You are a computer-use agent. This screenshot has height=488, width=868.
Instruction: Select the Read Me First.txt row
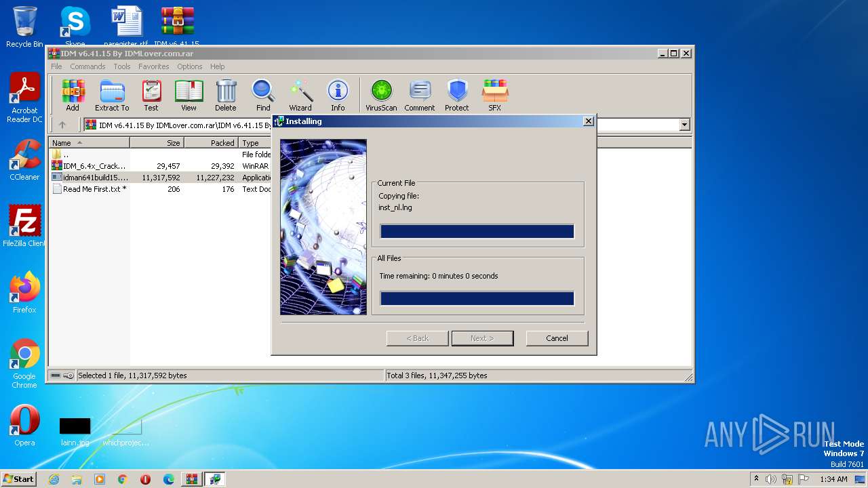(x=160, y=189)
